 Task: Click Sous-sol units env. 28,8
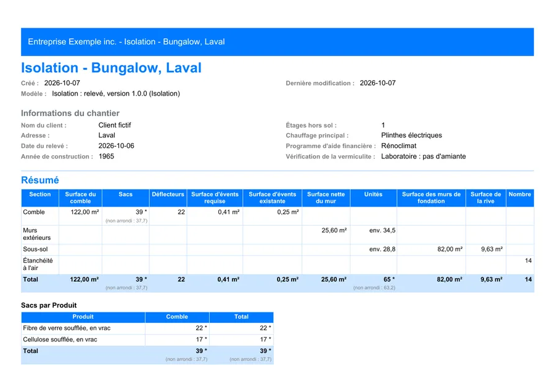pos(382,250)
